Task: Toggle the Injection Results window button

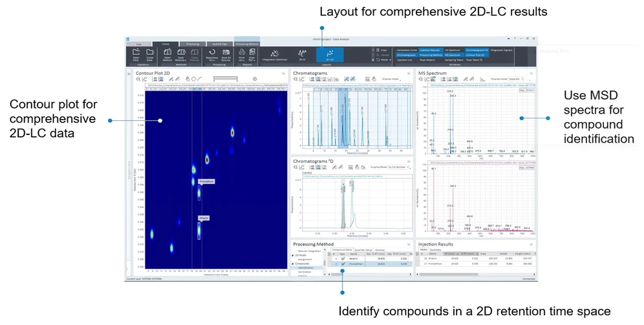Action: coord(430,50)
